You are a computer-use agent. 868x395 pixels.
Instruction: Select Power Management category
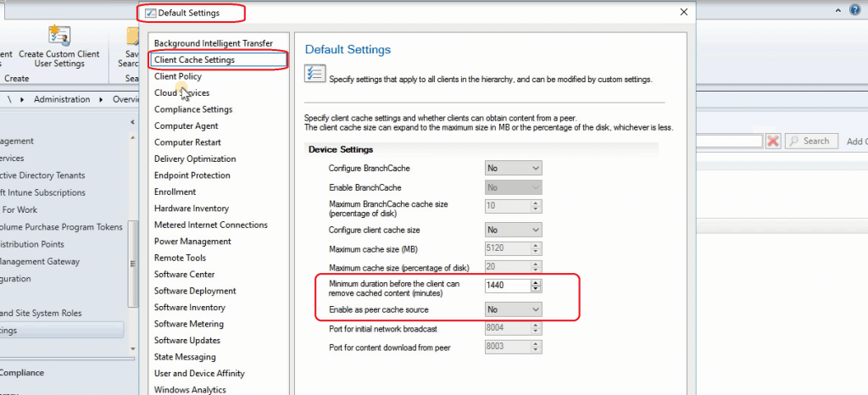192,242
